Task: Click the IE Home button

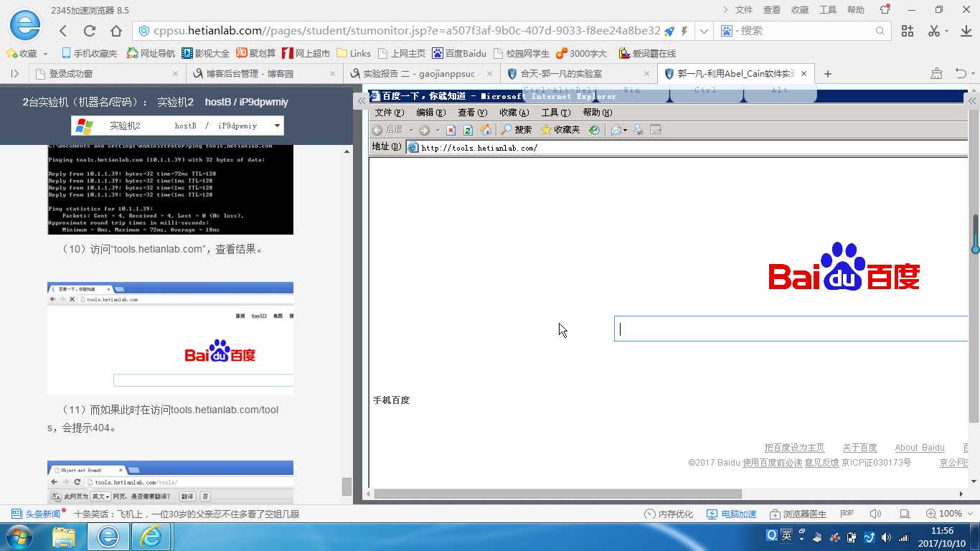Action: 486,130
